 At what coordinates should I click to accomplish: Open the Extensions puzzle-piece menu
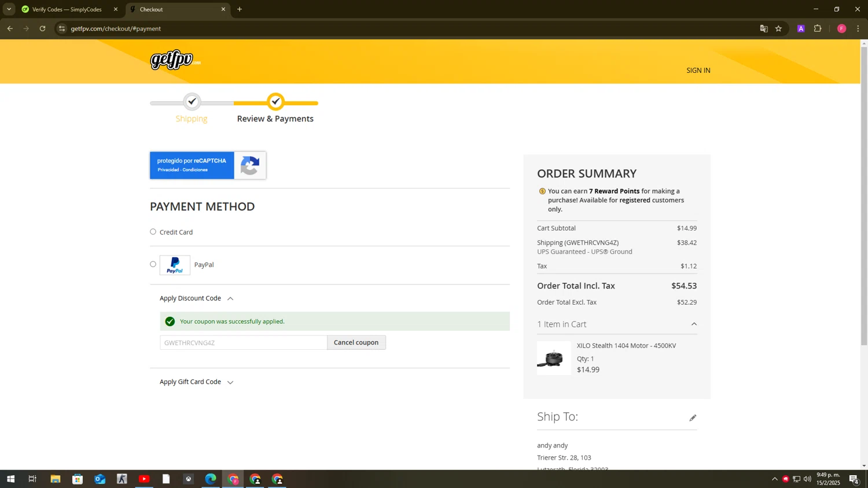pos(818,28)
